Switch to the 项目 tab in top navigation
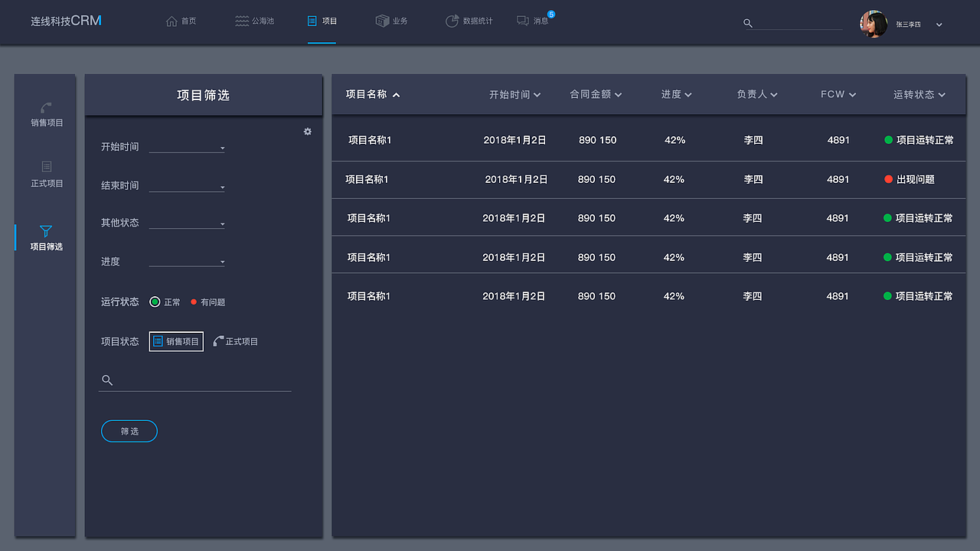 322,21
